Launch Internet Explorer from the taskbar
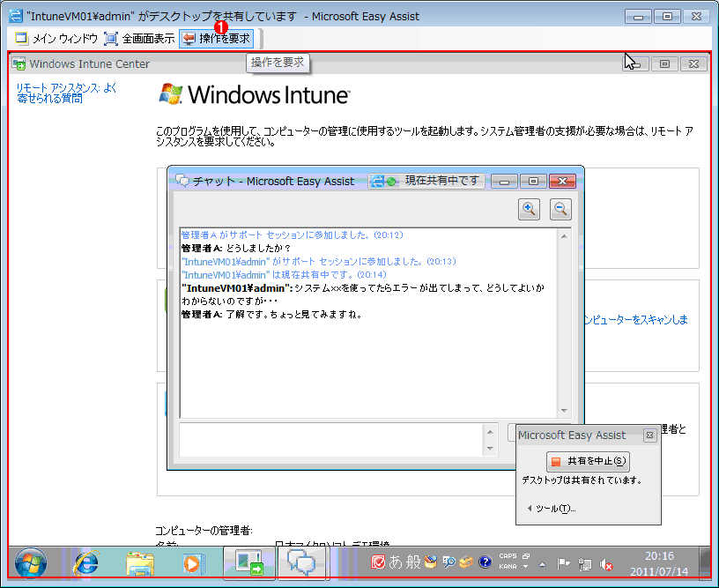The height and width of the screenshot is (588, 719). click(x=86, y=563)
